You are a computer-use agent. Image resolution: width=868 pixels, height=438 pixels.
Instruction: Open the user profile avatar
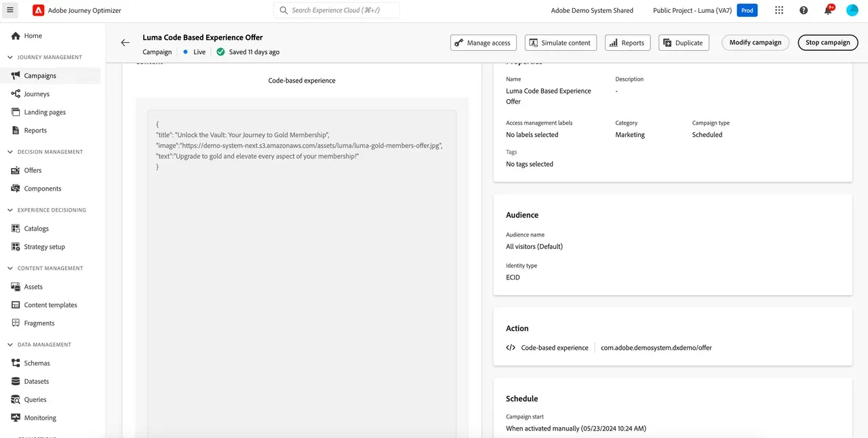(x=852, y=10)
